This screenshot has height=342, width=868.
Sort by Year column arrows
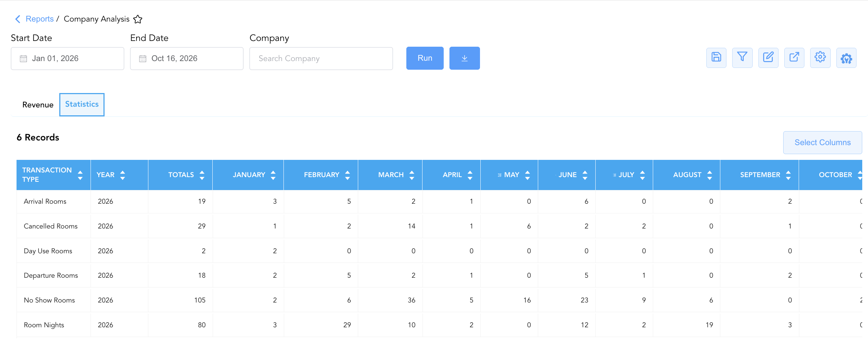(x=123, y=175)
